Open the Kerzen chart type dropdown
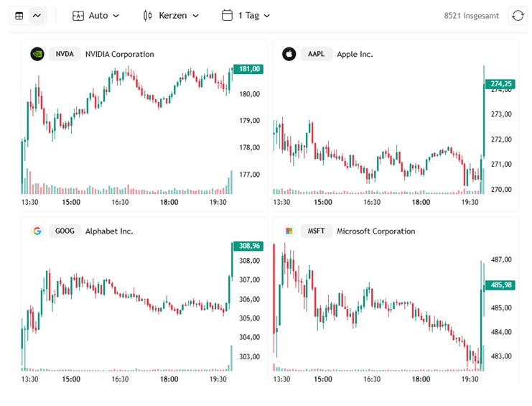 click(171, 16)
